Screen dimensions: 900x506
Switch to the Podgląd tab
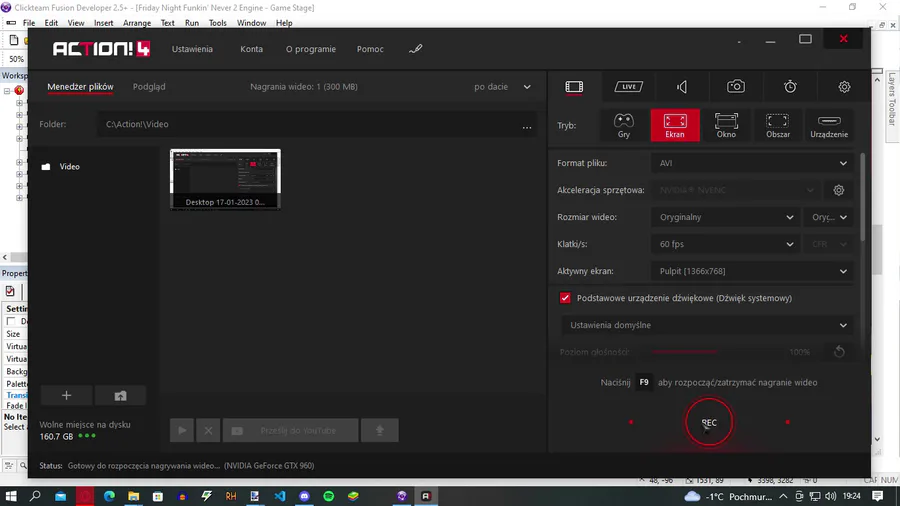click(x=149, y=87)
